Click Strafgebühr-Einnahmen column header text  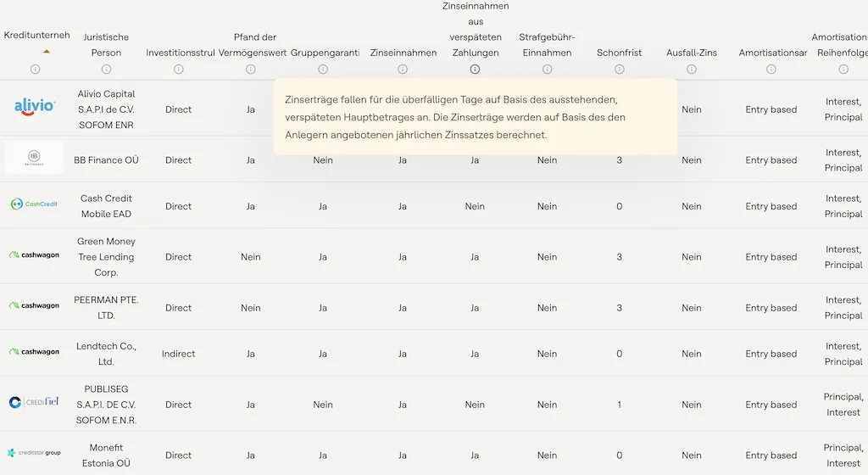tap(547, 45)
